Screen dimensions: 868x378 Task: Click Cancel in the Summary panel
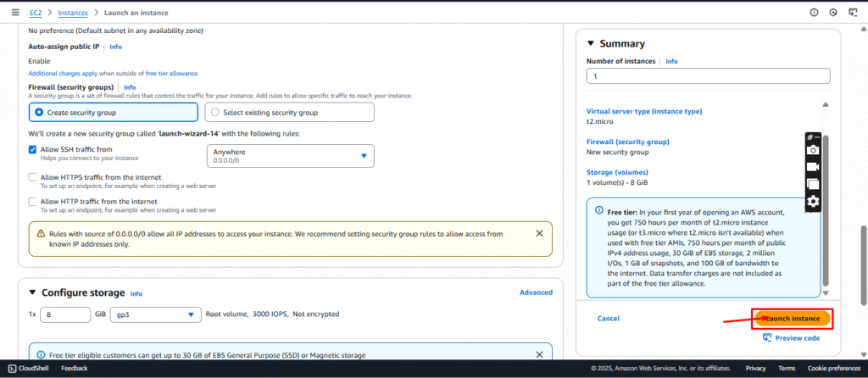(609, 319)
